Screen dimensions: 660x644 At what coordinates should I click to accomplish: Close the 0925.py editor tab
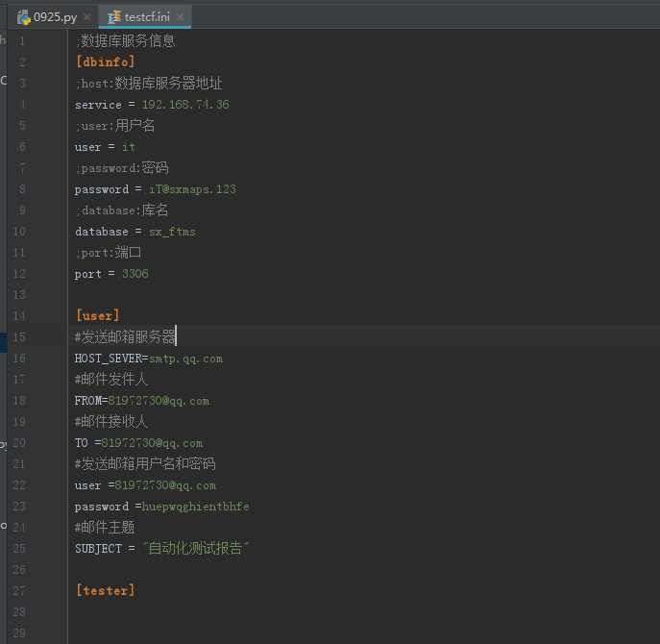tap(86, 17)
